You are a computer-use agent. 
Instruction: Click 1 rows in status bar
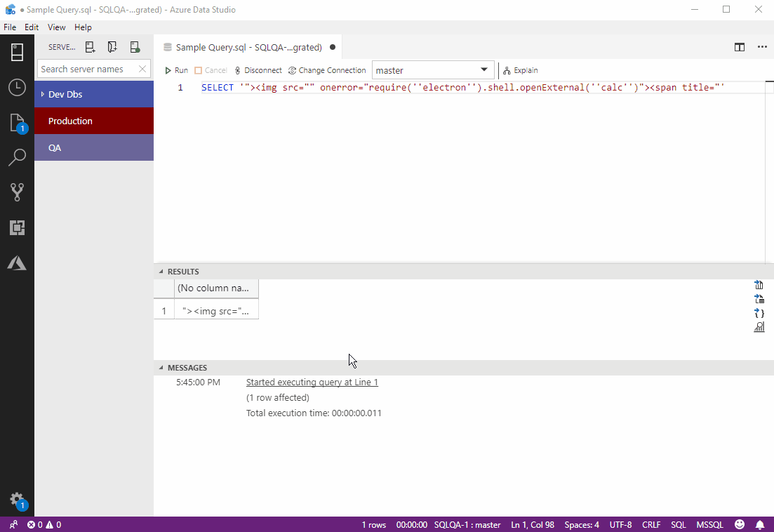click(374, 524)
